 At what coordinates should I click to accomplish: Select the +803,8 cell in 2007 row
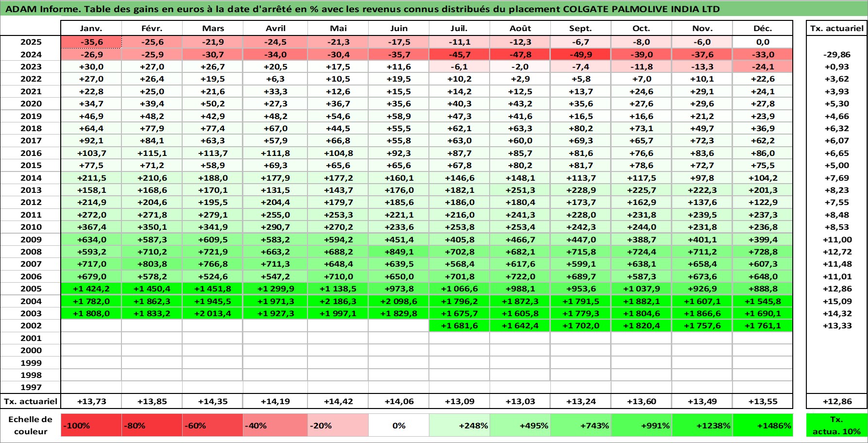(x=152, y=264)
